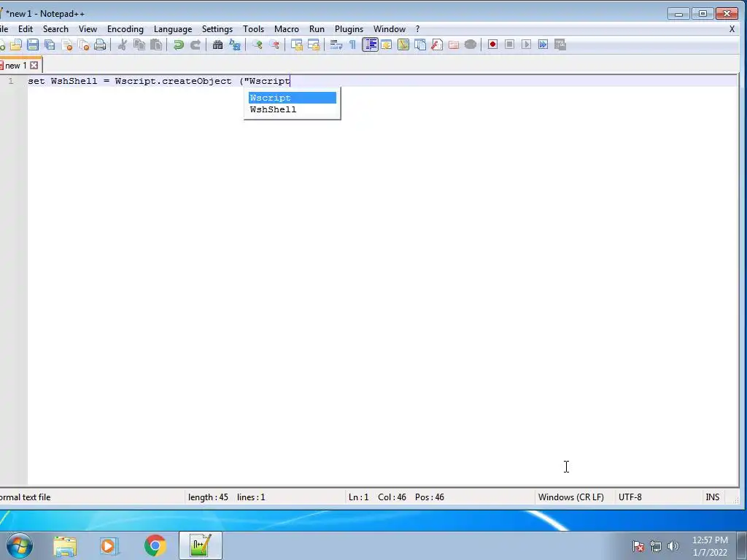Toggle synchronized horizontal scrolling
This screenshot has height=560, width=747.
314,44
